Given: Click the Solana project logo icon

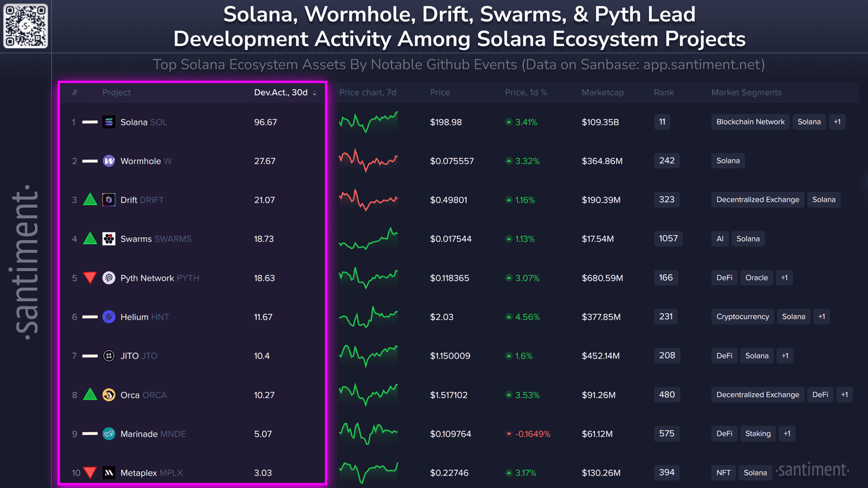Looking at the screenshot, I should pyautogui.click(x=108, y=122).
